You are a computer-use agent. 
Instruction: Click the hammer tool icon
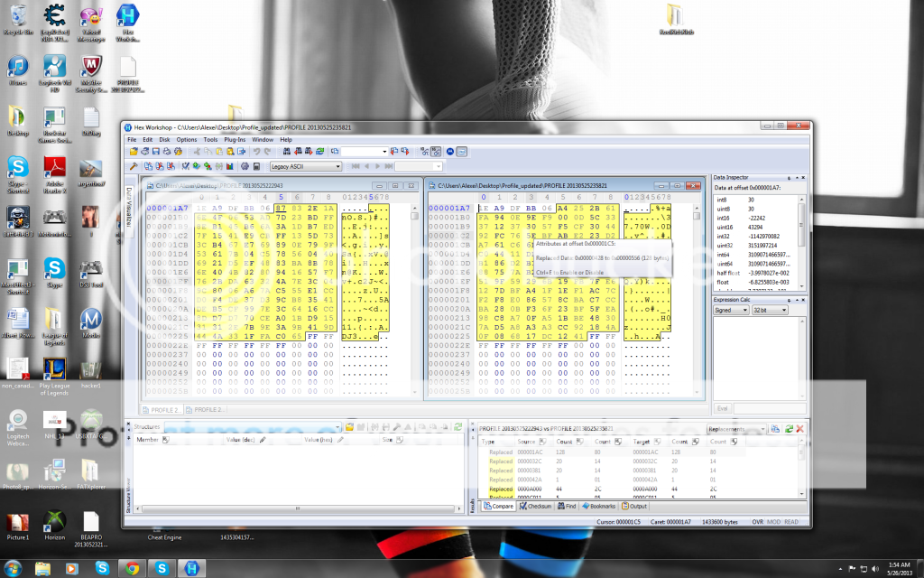point(134,166)
